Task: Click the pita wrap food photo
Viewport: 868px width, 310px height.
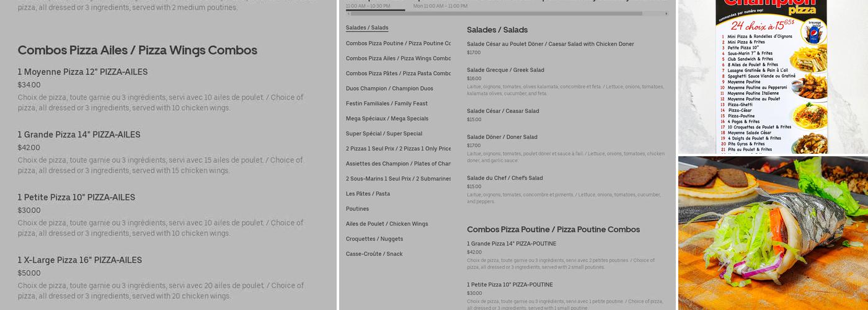Action: tap(773, 233)
